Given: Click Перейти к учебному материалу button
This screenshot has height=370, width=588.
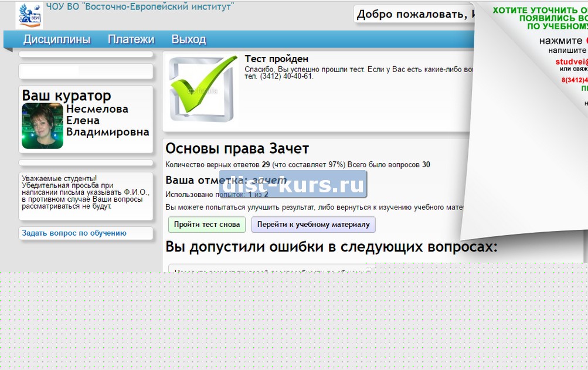Looking at the screenshot, I should point(314,225).
